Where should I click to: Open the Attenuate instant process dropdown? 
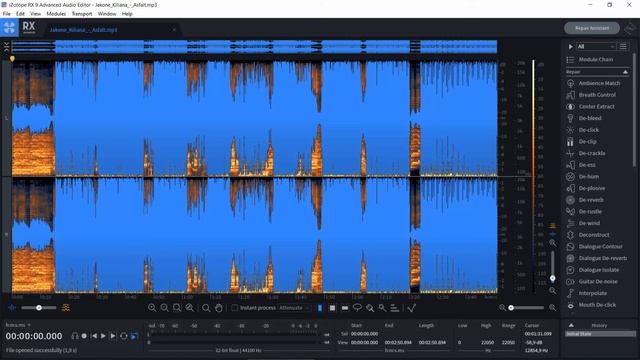tap(294, 308)
